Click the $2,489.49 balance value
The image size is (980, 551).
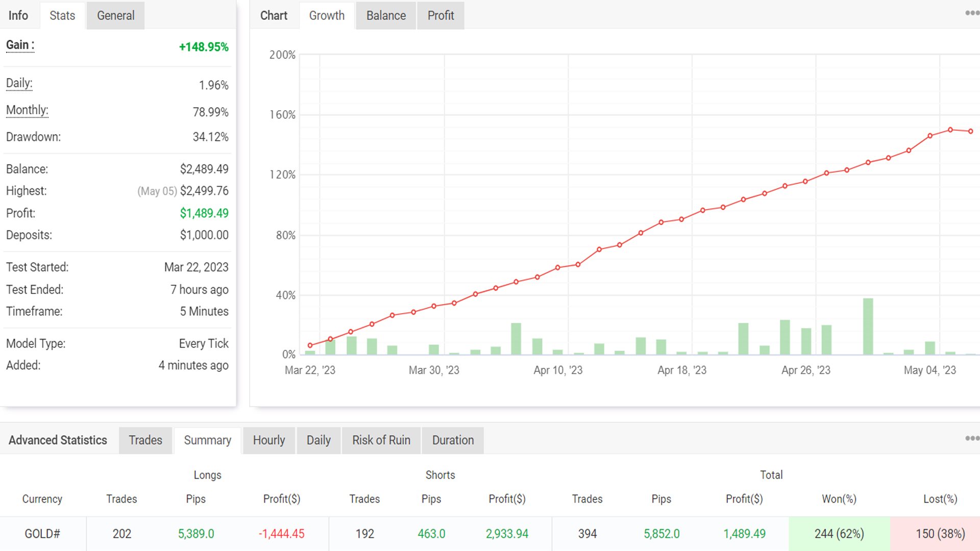204,169
